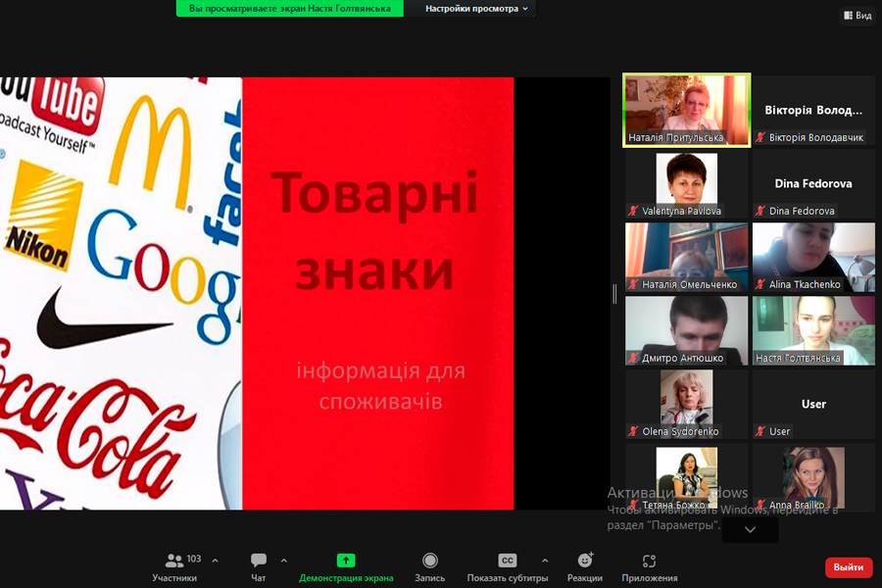Click the View (Вид) layout icon
882x588 pixels.
(857, 16)
